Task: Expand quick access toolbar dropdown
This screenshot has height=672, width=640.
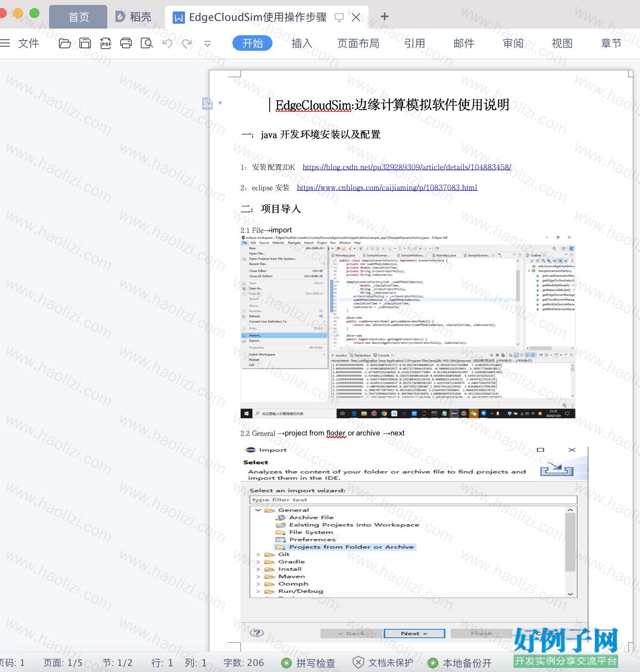Action: (x=207, y=44)
